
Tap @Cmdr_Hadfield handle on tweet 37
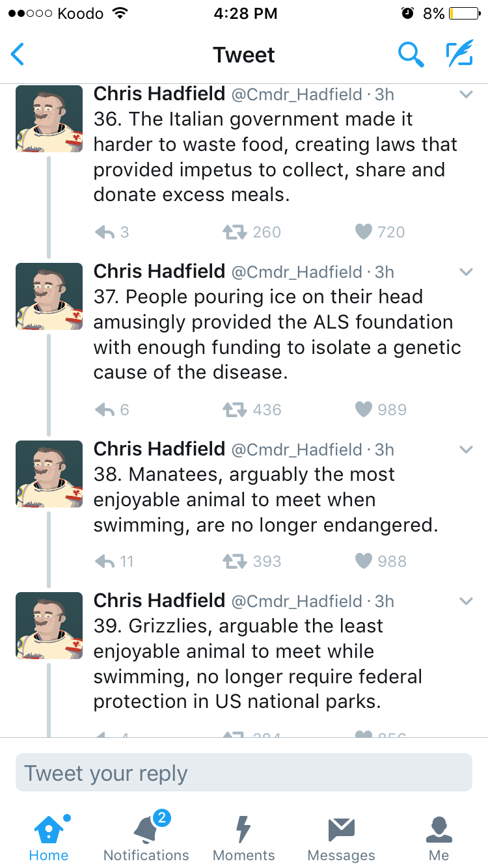pyautogui.click(x=297, y=272)
